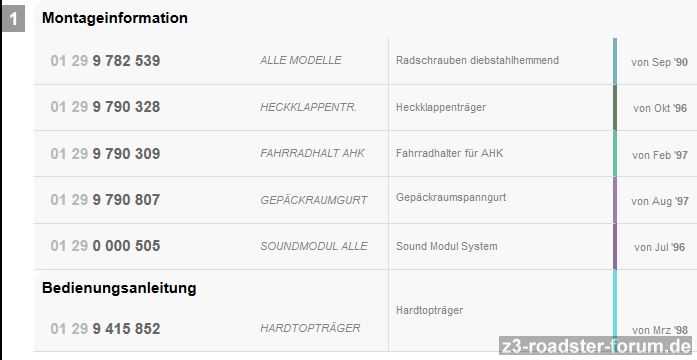Screen dimensions: 697x360
Task: Click the dark green bar beside Heckklappenträger
Action: pyautogui.click(x=615, y=108)
